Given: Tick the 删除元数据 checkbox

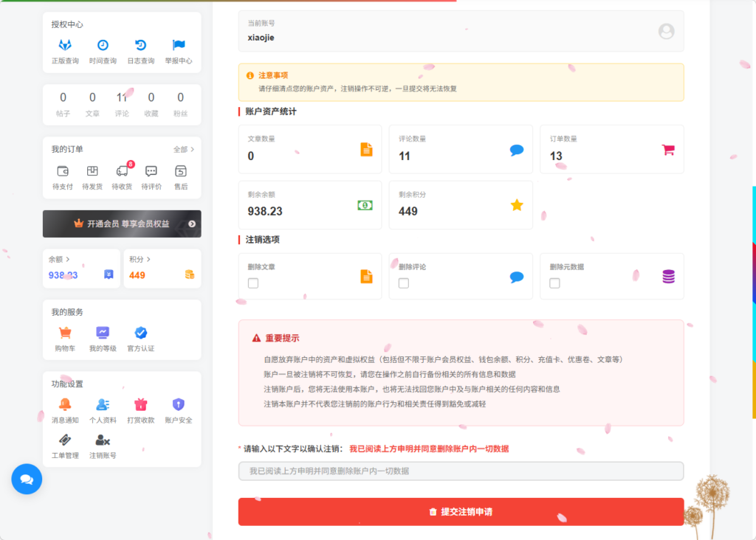Looking at the screenshot, I should (554, 283).
